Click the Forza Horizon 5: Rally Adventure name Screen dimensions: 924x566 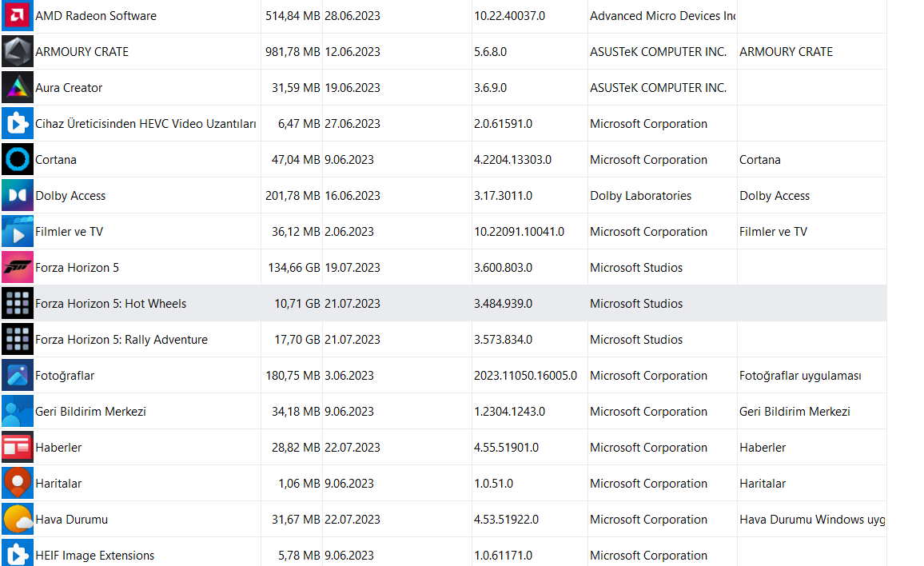pyautogui.click(x=121, y=340)
